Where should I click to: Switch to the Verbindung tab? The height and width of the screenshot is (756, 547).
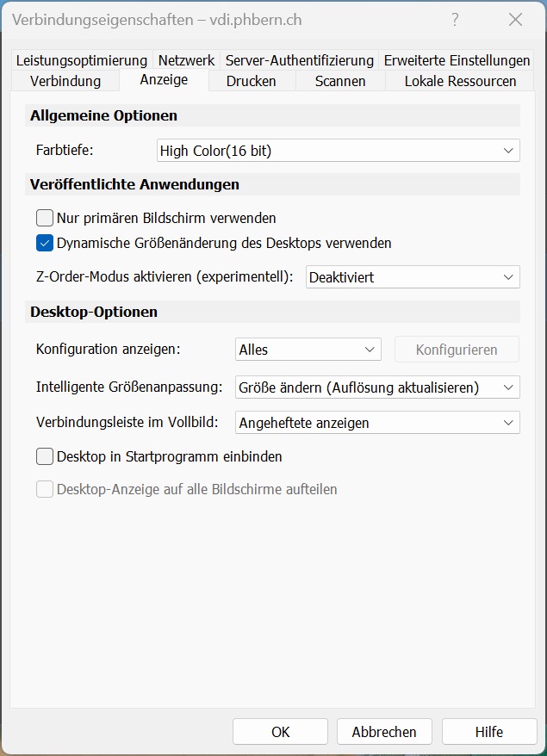pyautogui.click(x=65, y=80)
